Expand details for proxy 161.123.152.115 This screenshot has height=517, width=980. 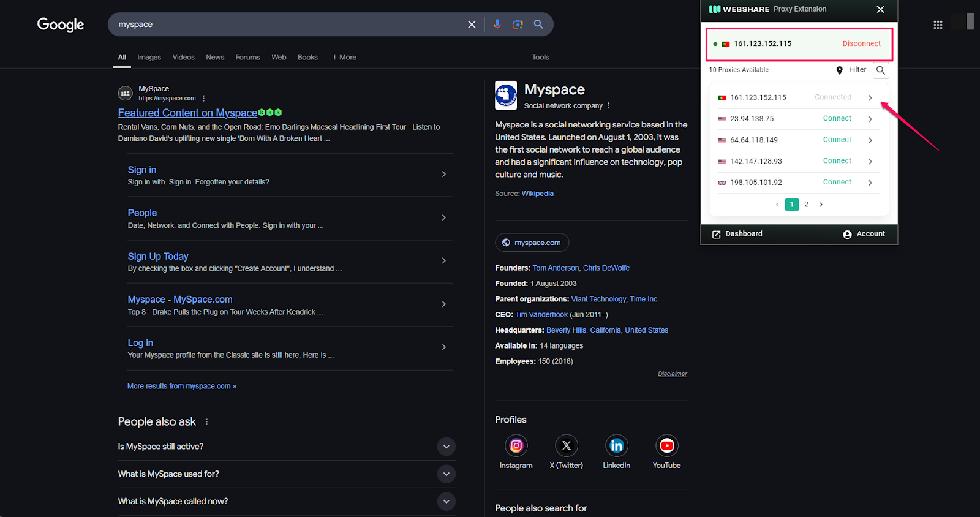[x=870, y=98]
